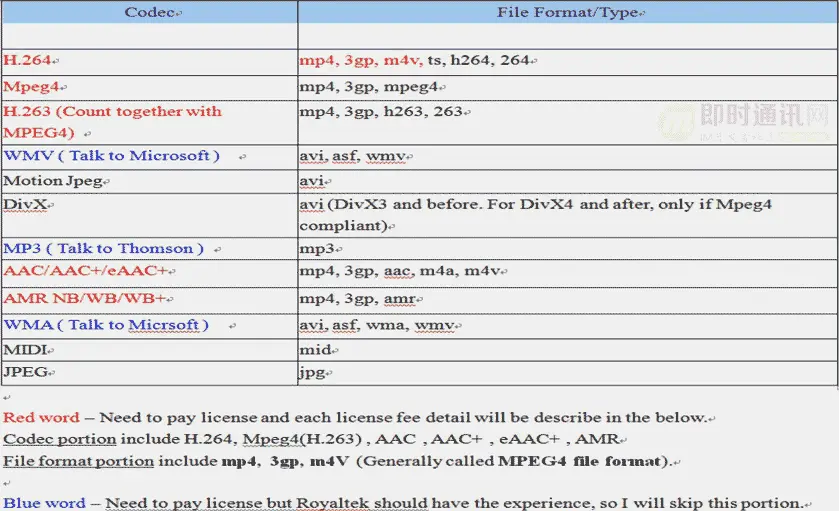This screenshot has height=511, width=839.
Task: Select the red 'H.264' codec cell
Action: (150, 62)
